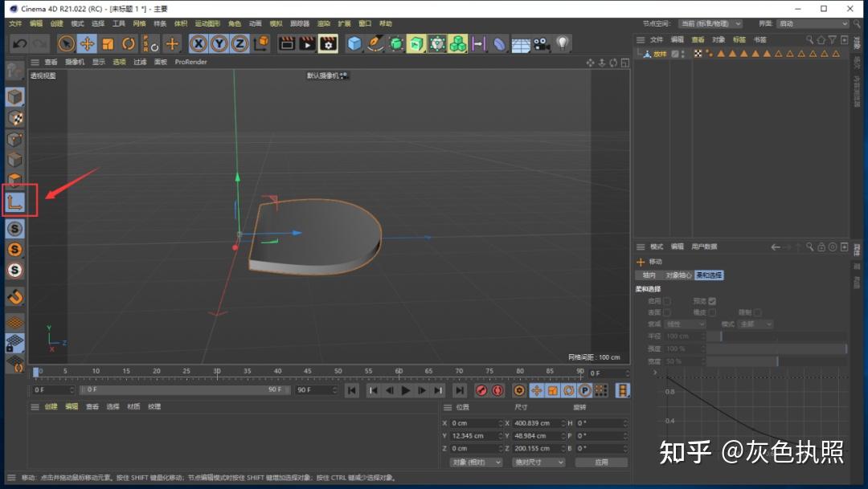The height and width of the screenshot is (489, 868).
Task: Open the 运动图形 menu in menu bar
Action: pyautogui.click(x=207, y=24)
